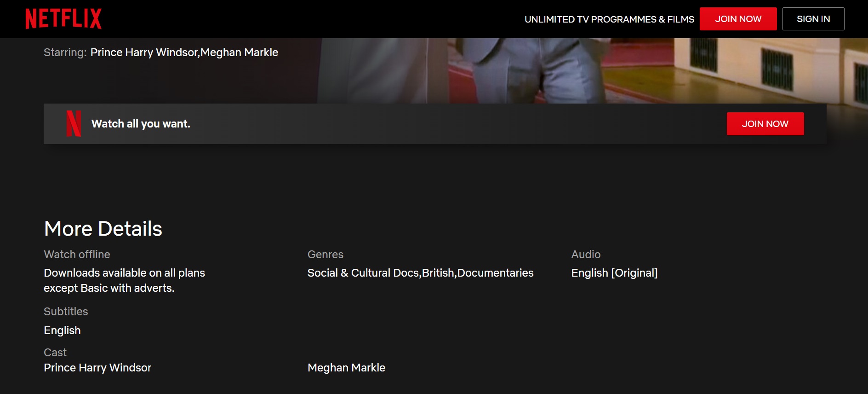
Task: Click the 'Cast' label
Action: 55,353
